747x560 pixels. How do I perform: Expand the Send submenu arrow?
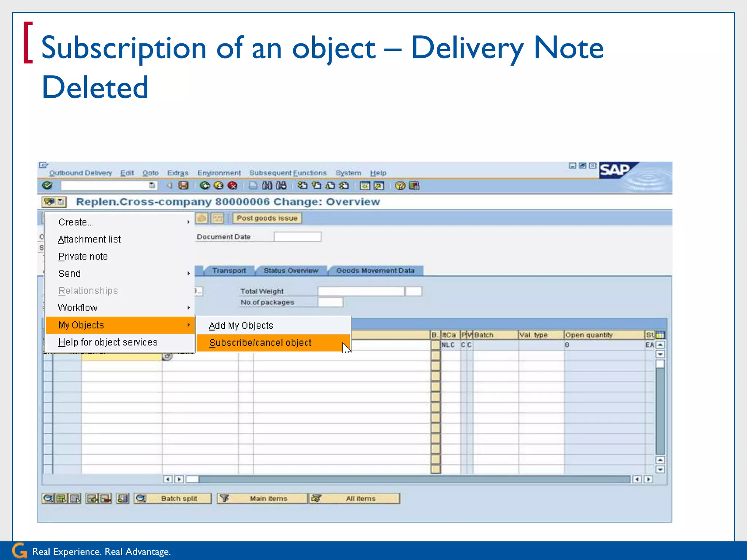(189, 273)
